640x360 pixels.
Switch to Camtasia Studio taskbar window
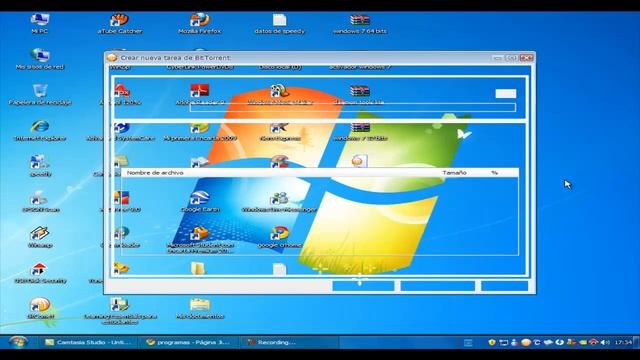88,342
